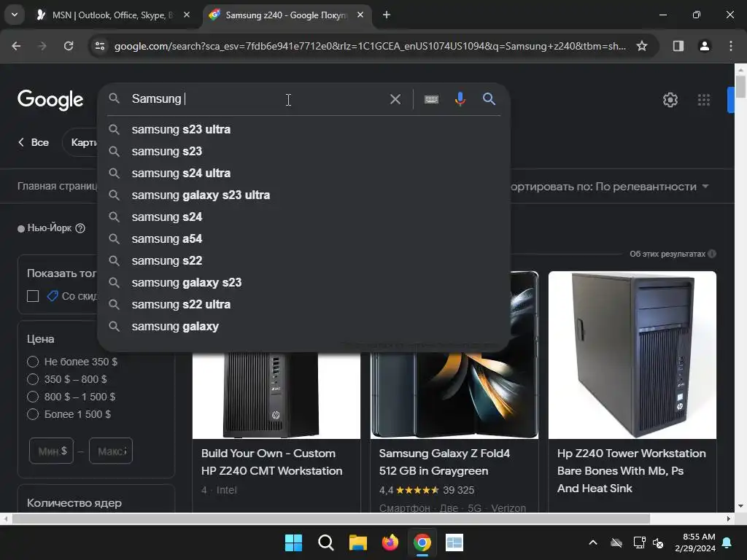Open Windows taskbar search
The width and height of the screenshot is (747, 560).
point(326,542)
